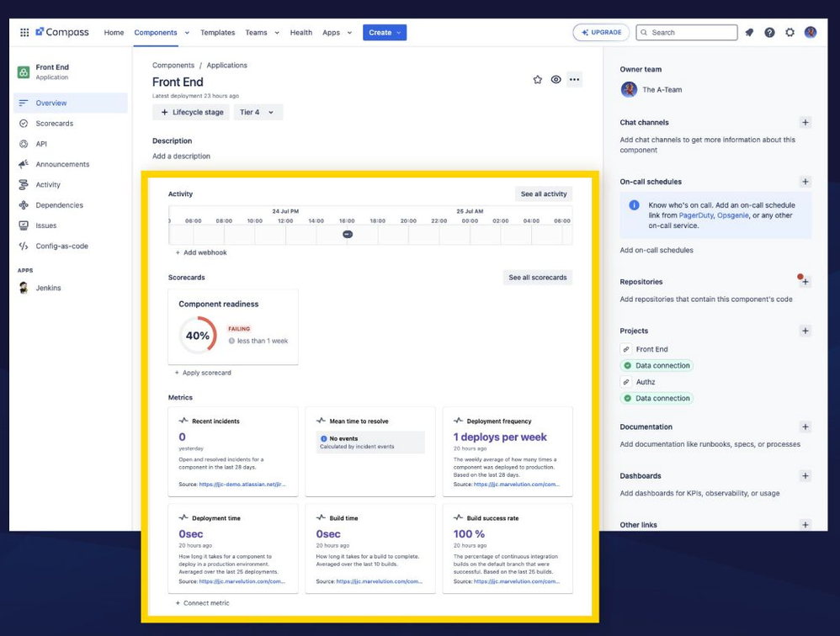Select Scorecards in the sidebar

tap(71, 124)
